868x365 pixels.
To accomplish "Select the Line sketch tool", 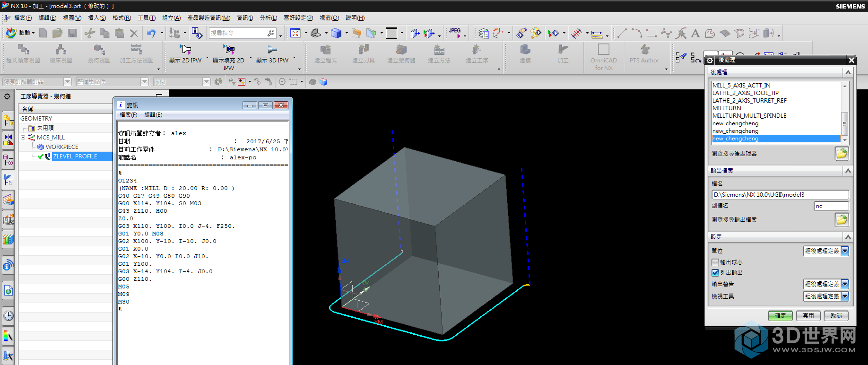I will coord(622,33).
